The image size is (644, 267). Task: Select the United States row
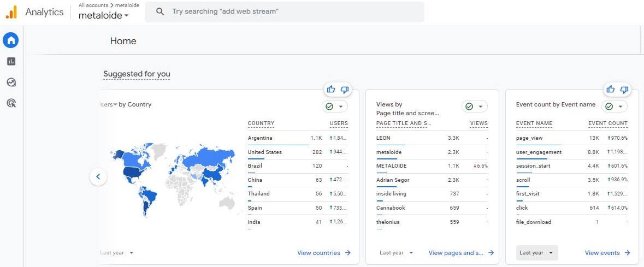coord(298,152)
